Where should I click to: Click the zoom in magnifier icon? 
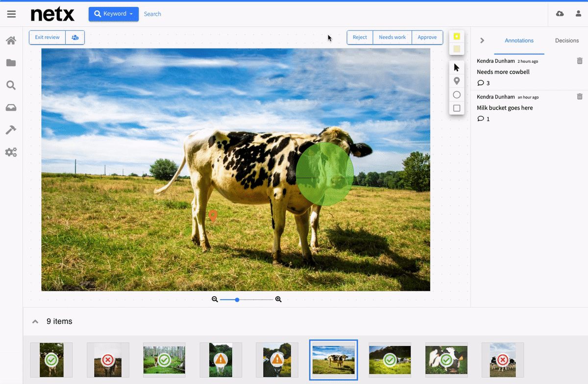click(278, 299)
